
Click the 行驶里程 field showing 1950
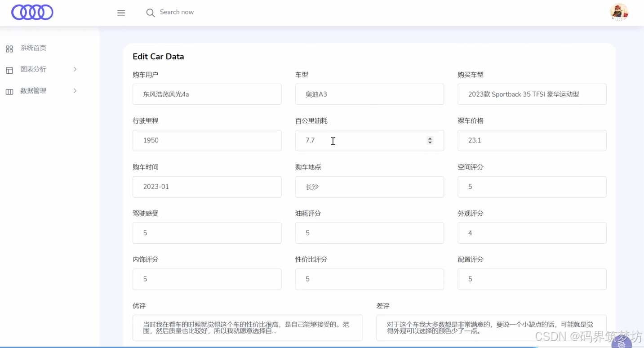(x=207, y=140)
